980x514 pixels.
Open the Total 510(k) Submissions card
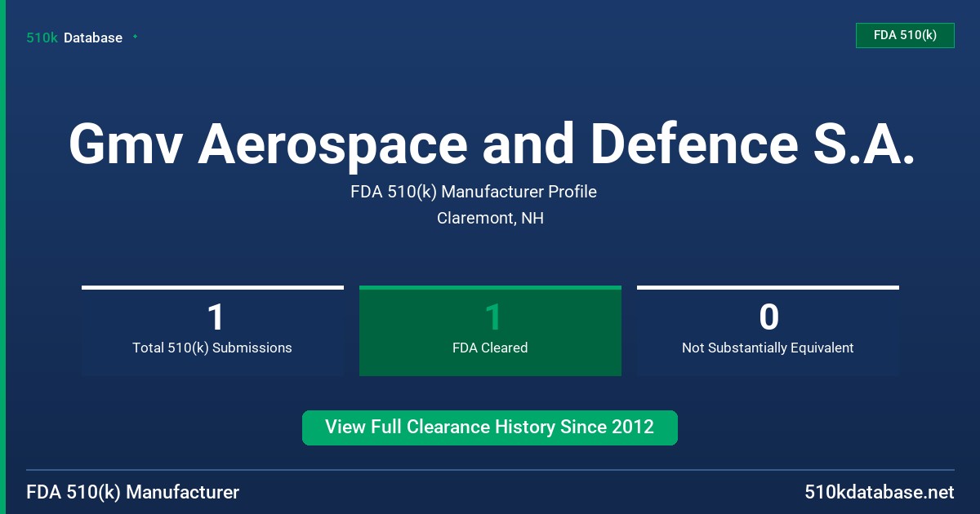pyautogui.click(x=212, y=330)
